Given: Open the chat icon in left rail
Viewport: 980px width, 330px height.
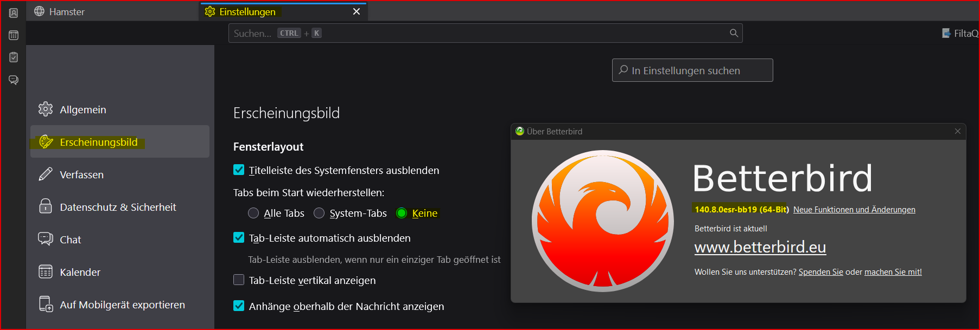Looking at the screenshot, I should point(14,80).
